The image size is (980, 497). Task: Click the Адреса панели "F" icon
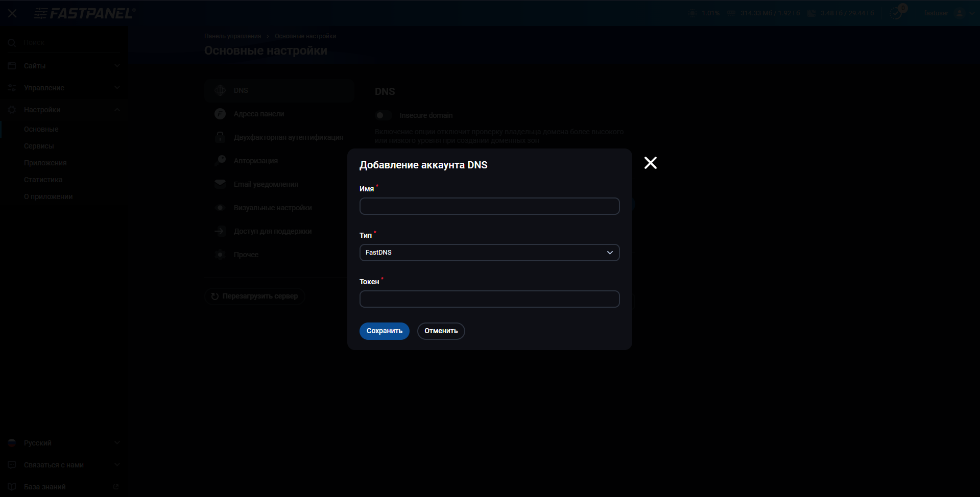point(220,113)
